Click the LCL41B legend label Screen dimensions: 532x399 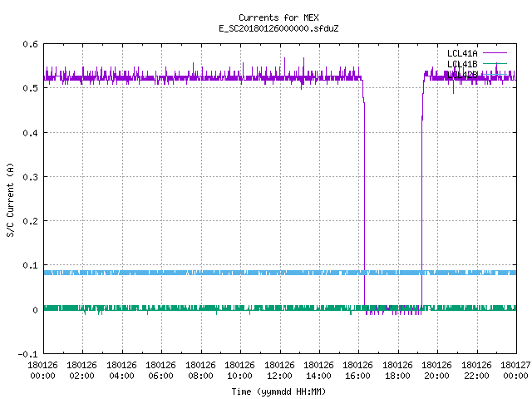[462, 64]
